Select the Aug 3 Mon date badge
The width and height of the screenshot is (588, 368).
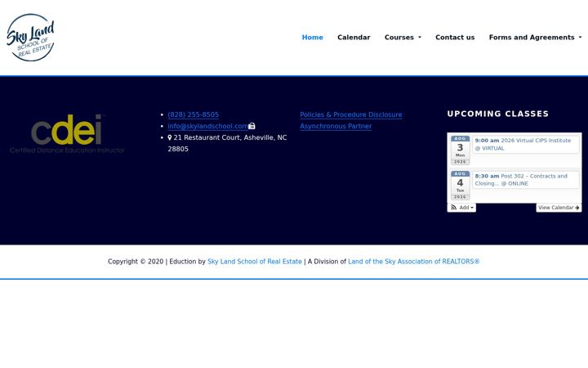[x=460, y=150]
